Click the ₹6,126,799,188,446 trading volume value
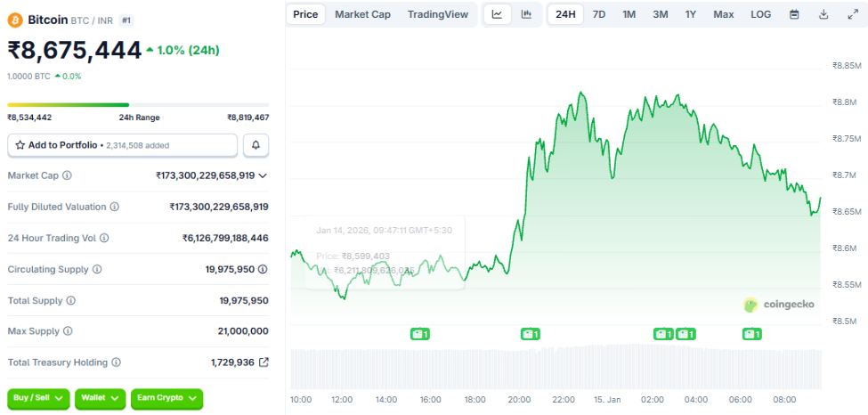The height and width of the screenshot is (415, 868). pyautogui.click(x=225, y=239)
